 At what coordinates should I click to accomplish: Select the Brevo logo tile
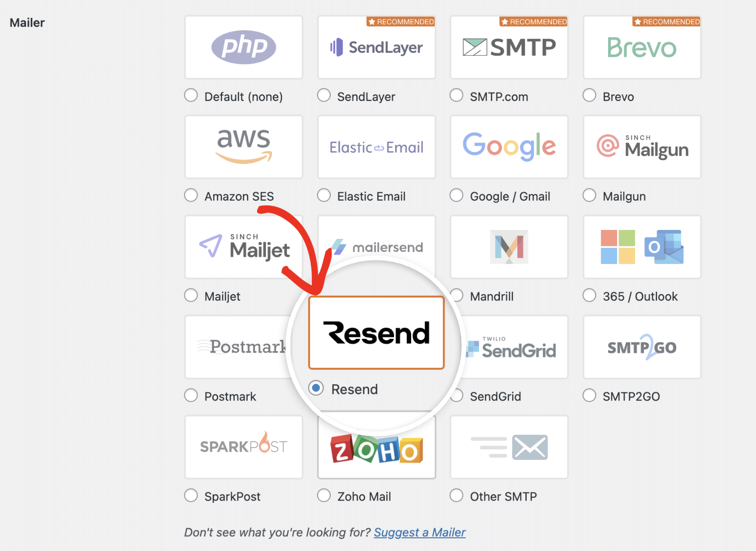click(642, 47)
